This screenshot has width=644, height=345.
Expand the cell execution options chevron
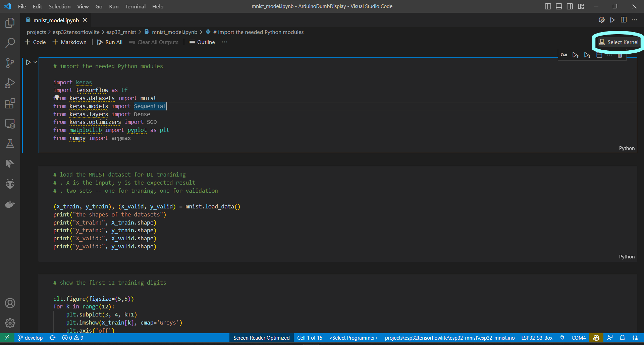click(x=34, y=62)
